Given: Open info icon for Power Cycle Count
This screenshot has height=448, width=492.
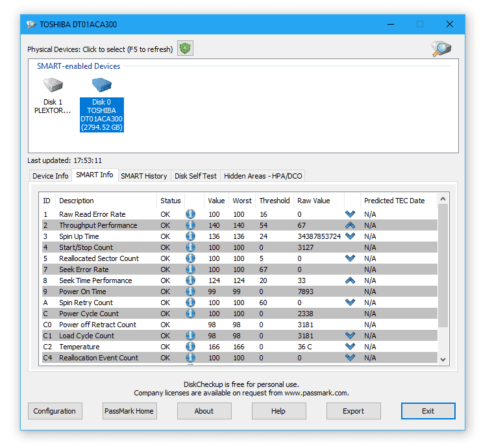Looking at the screenshot, I should [x=190, y=314].
